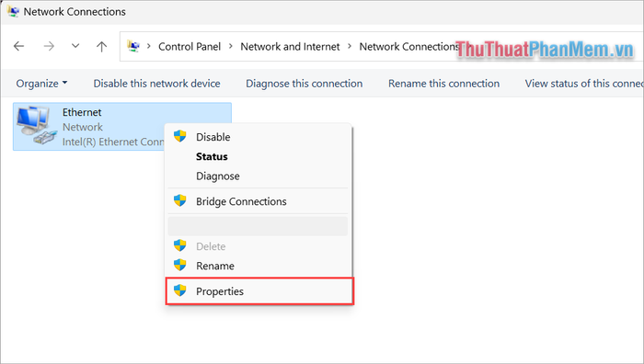Image resolution: width=644 pixels, height=364 pixels.
Task: Expand chevron after Control Panel breadcrumb
Action: click(x=231, y=46)
